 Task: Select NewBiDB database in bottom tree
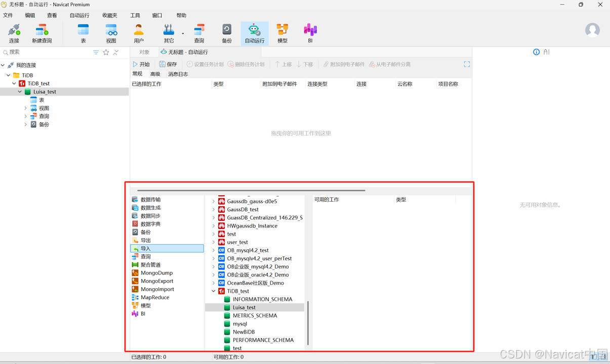[243, 332]
